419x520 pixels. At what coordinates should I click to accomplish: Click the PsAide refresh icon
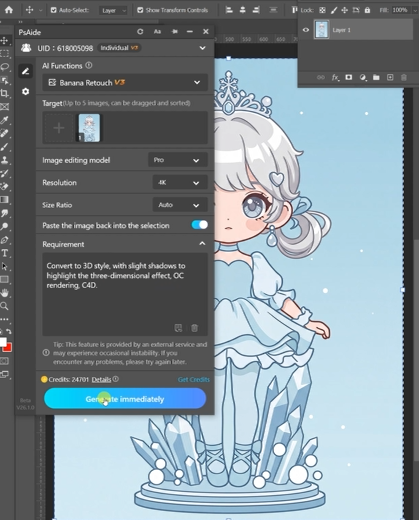pyautogui.click(x=140, y=32)
